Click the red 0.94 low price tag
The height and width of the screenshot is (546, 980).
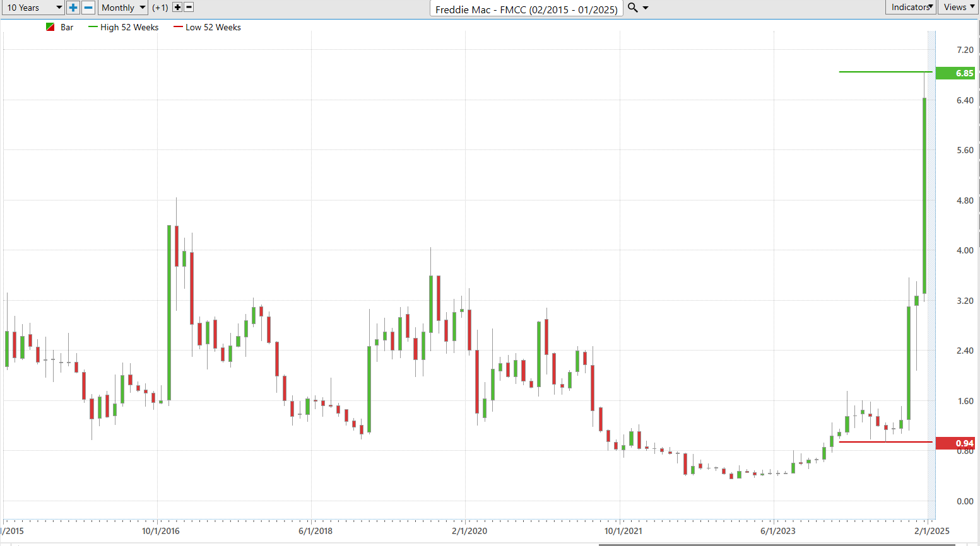click(x=957, y=443)
